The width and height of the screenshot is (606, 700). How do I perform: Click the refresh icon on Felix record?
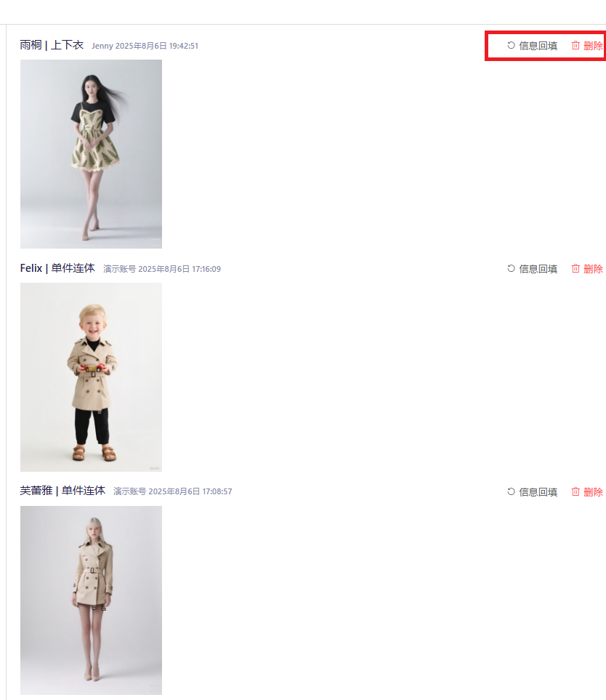(511, 268)
